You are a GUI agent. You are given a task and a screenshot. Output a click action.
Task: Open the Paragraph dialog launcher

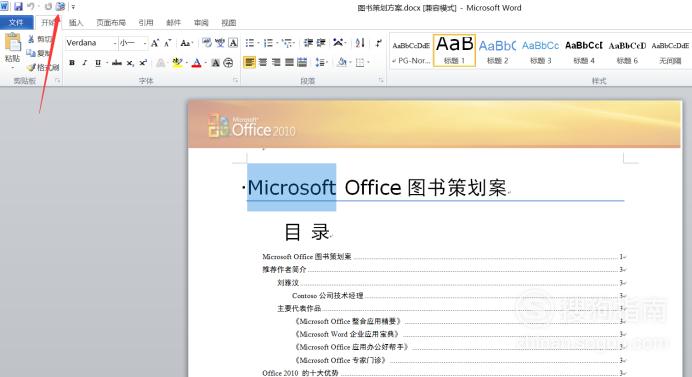[381, 80]
